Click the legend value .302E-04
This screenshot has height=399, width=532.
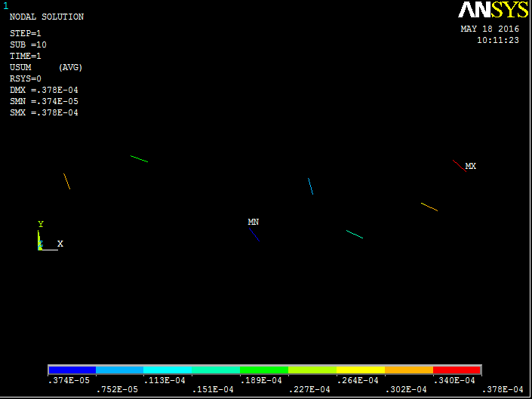tap(406, 390)
